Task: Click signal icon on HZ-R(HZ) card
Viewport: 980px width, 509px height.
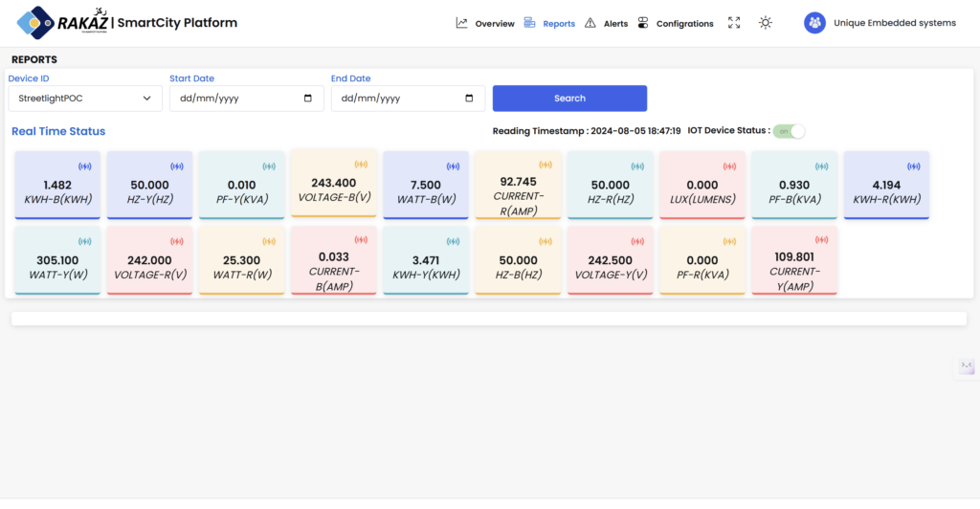Action: [637, 166]
